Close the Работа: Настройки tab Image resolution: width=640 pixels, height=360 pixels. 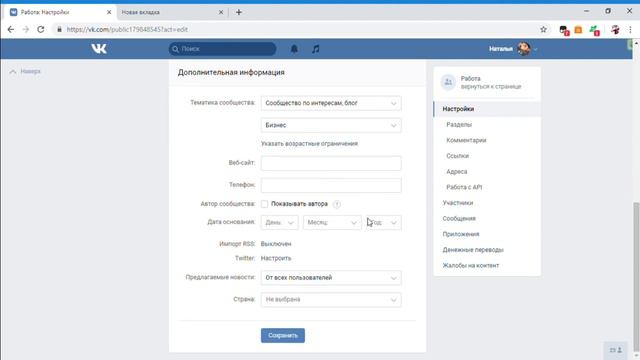[x=109, y=12]
